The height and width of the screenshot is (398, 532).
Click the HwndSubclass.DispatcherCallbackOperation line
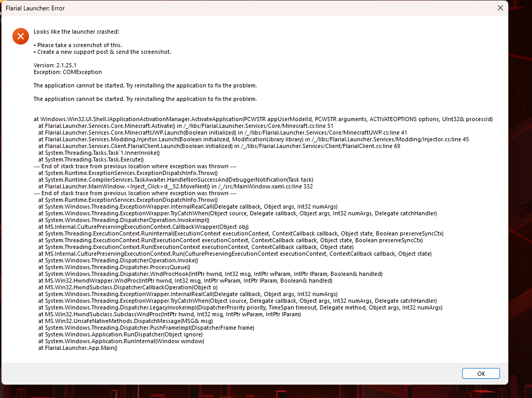tap(128, 287)
